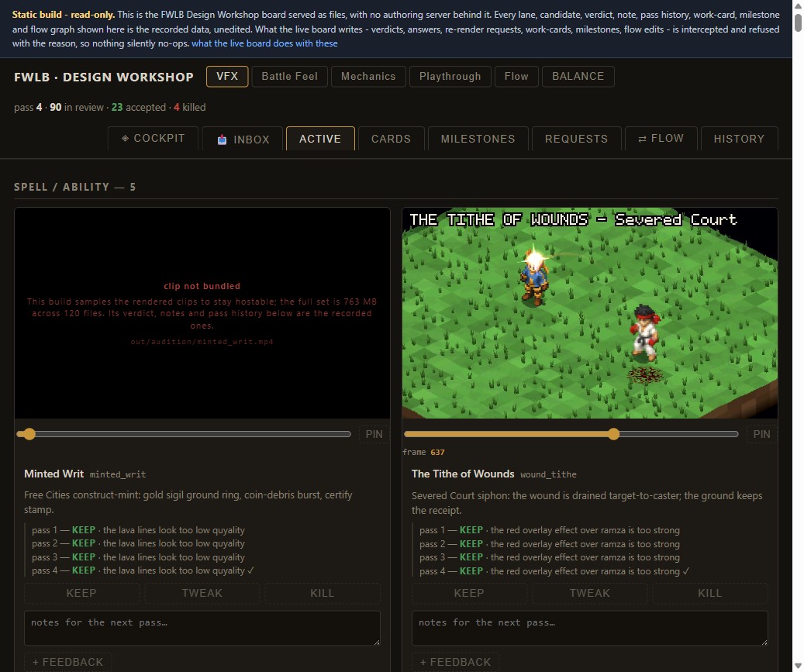Click KEEP on the Minted Writ card

click(x=81, y=593)
